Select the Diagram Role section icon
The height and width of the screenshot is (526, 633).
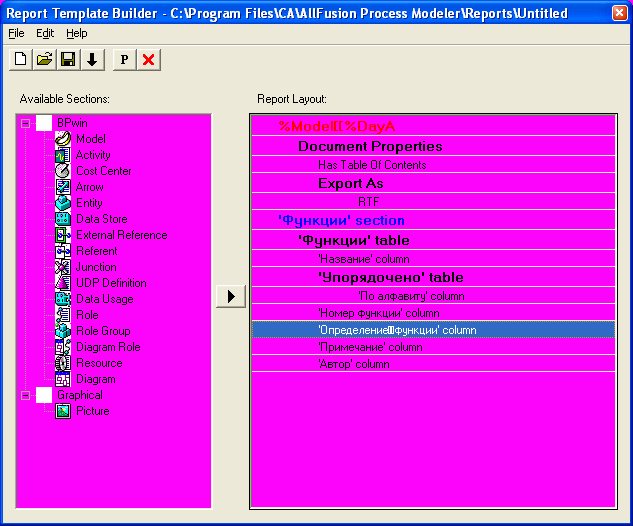(x=63, y=347)
